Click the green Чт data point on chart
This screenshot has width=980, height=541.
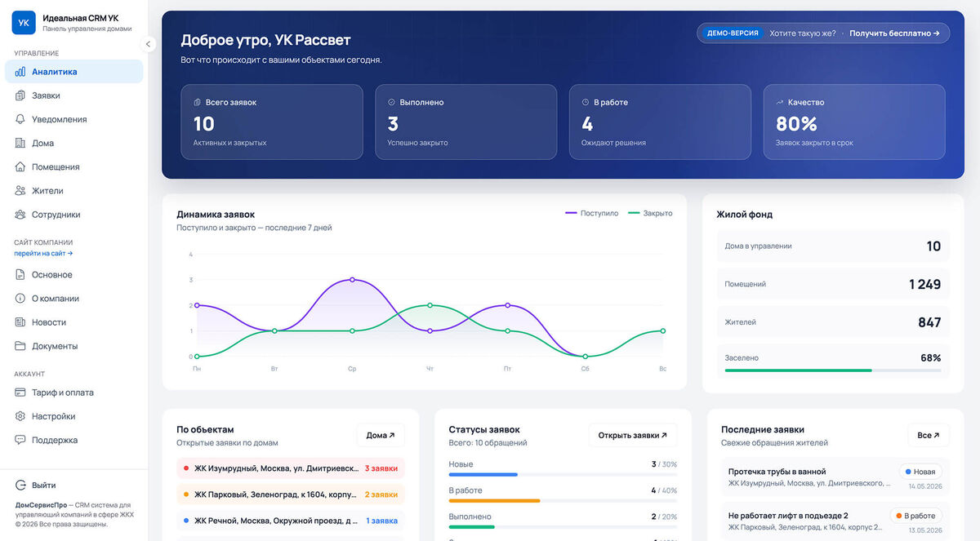(430, 305)
